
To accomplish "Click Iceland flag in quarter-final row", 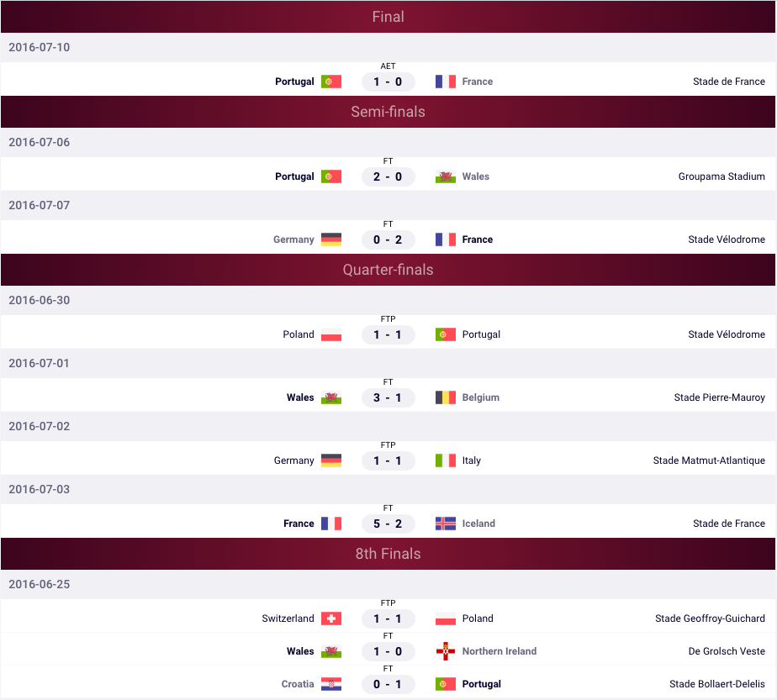I will 446,524.
